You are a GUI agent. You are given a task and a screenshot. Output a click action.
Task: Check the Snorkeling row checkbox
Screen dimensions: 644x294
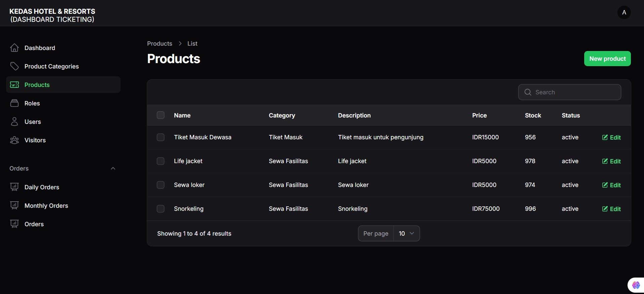tap(161, 209)
